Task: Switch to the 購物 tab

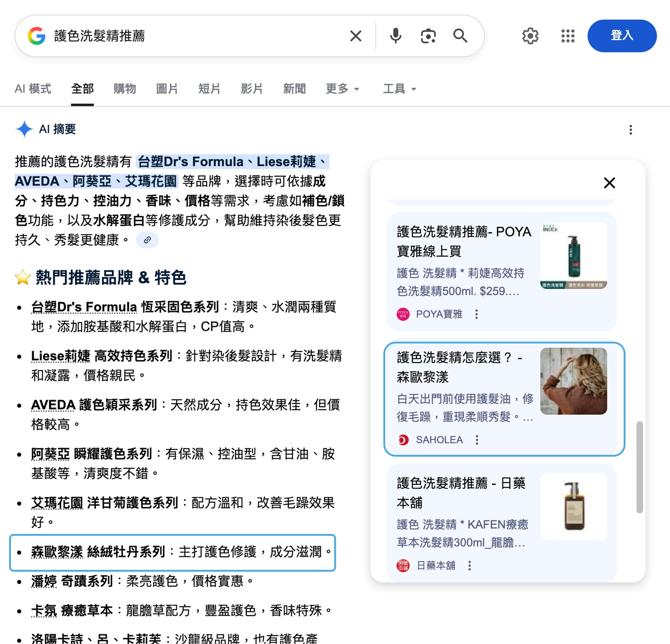Action: coord(124,89)
